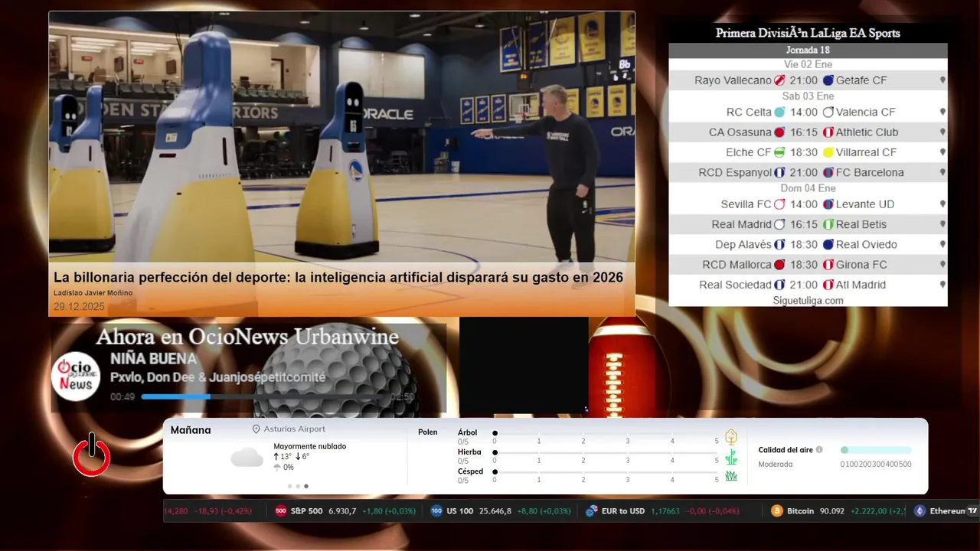The width and height of the screenshot is (980, 551).
Task: Click the song title NIÑA BUENA
Action: click(153, 358)
